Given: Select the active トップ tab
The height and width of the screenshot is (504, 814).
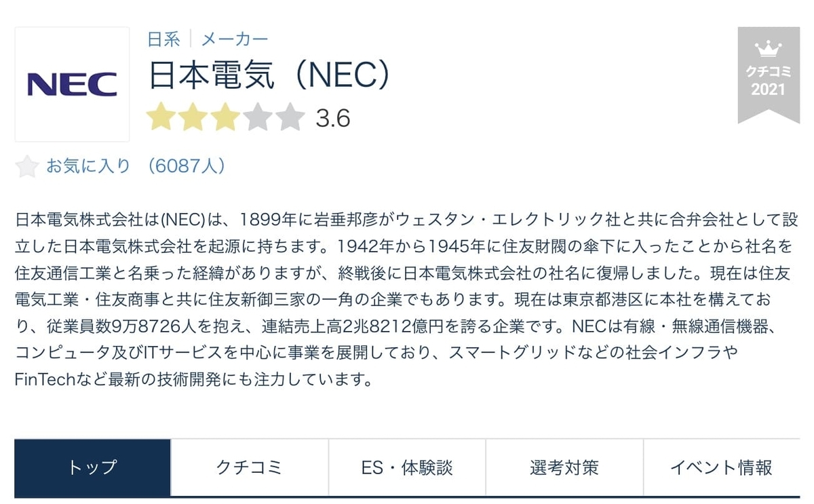Looking at the screenshot, I should 92,467.
